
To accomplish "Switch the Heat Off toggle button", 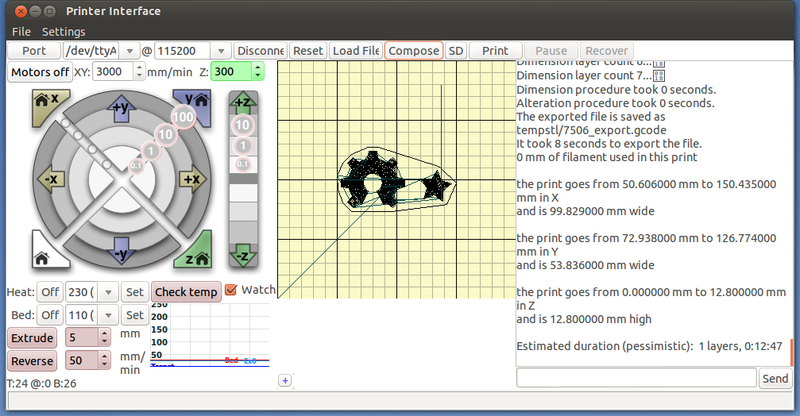I will pyautogui.click(x=49, y=292).
